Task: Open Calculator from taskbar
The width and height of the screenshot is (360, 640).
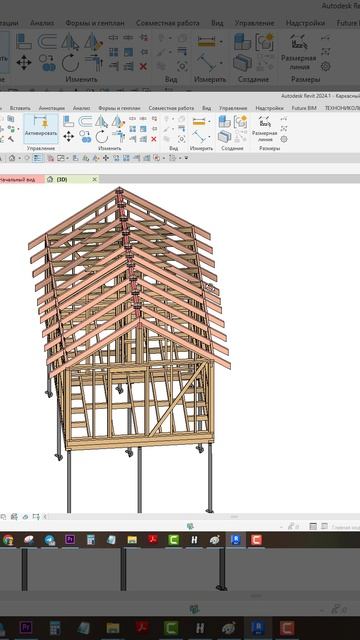Action: (x=91, y=540)
